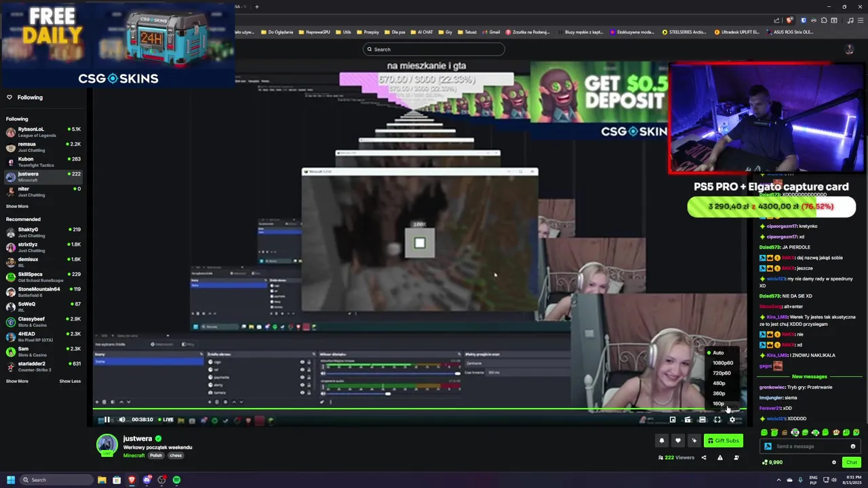
Task: Open remsua channel in sidebar
Action: tap(43, 146)
